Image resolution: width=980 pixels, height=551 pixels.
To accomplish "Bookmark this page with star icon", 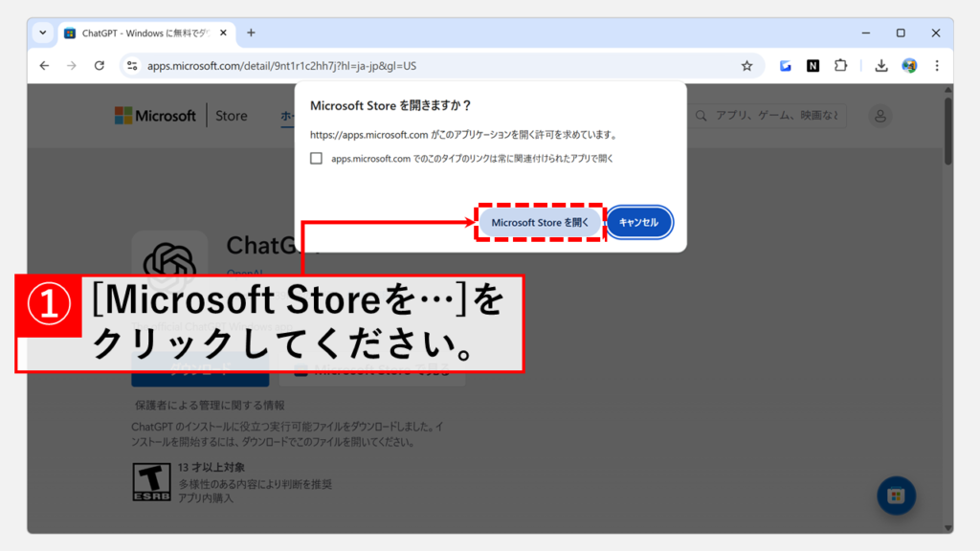I will point(746,66).
